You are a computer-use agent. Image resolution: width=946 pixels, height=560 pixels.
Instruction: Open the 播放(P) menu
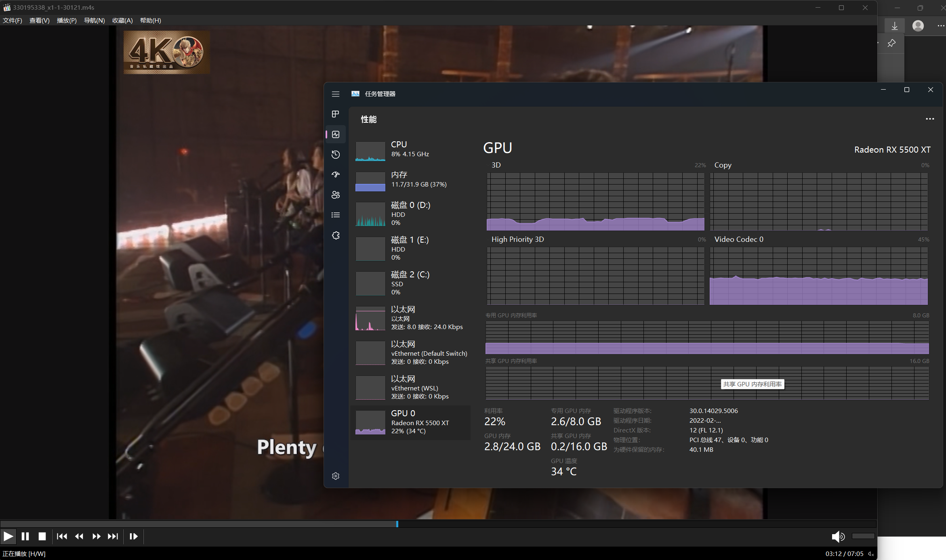click(67, 21)
